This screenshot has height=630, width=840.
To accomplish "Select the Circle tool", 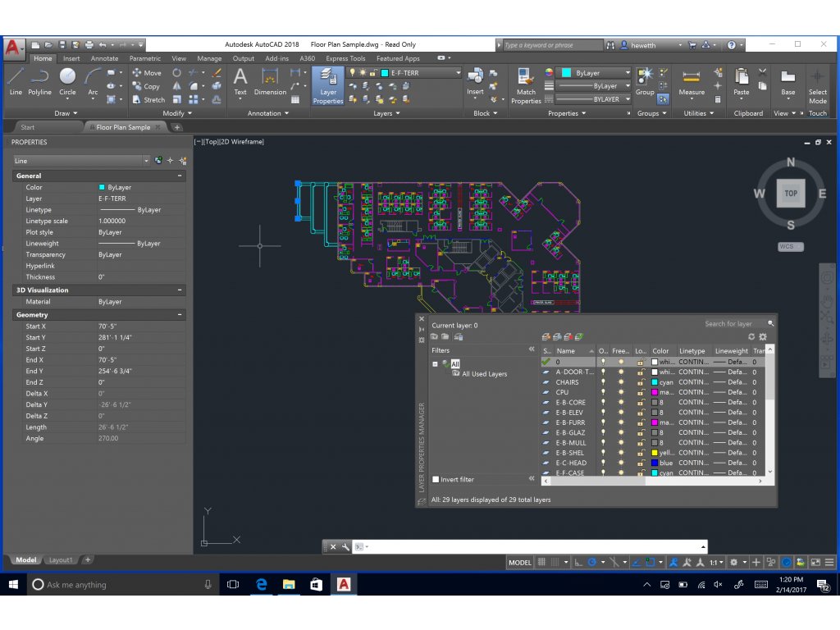I will coord(67,82).
